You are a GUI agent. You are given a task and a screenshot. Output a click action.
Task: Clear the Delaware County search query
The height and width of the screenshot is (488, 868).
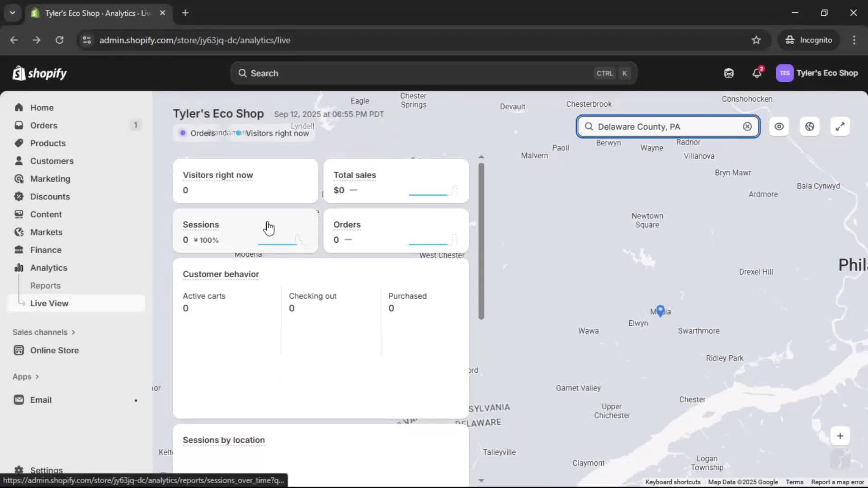click(747, 127)
